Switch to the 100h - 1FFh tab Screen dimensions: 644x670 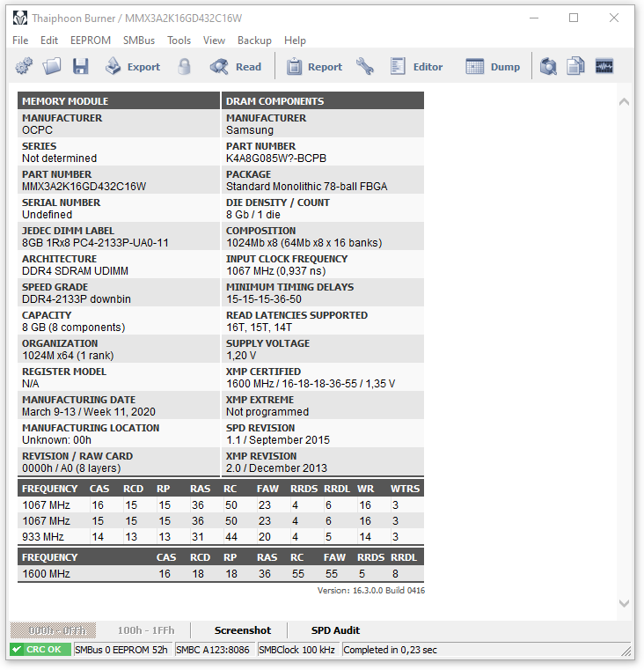pyautogui.click(x=146, y=630)
